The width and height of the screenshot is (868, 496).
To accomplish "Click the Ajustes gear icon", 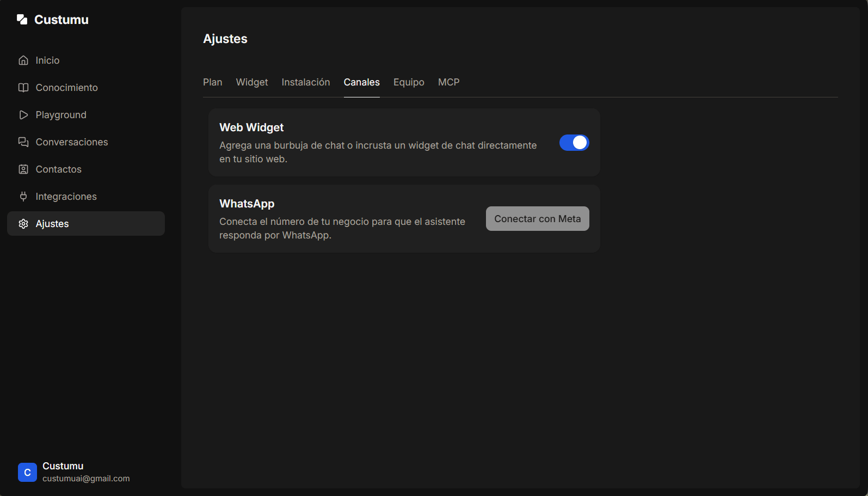I will (x=23, y=224).
